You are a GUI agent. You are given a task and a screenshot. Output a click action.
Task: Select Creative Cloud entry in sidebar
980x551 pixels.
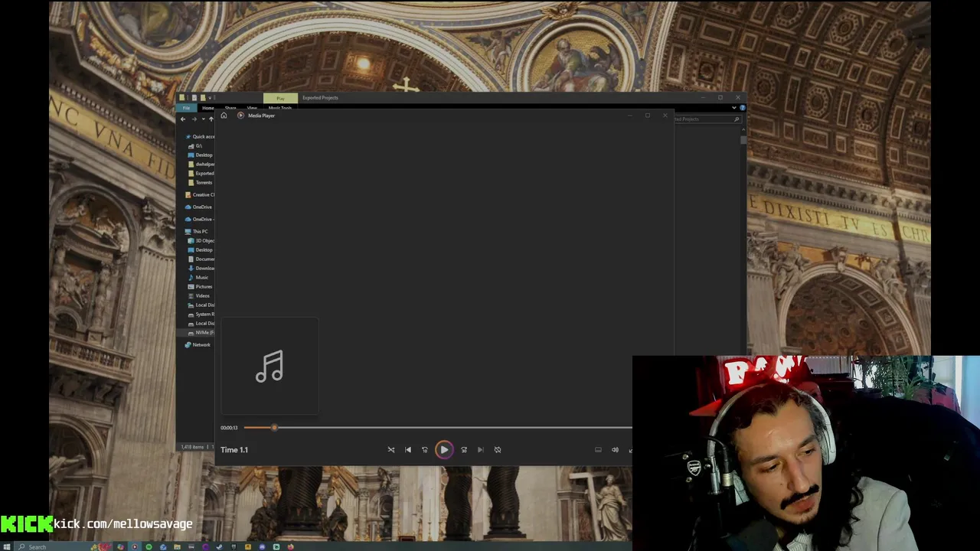tap(200, 195)
